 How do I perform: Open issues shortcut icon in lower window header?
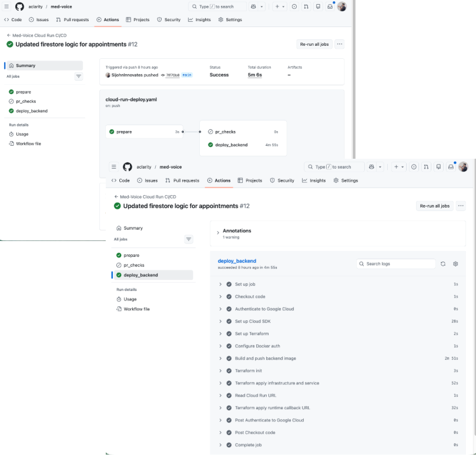tap(414, 167)
